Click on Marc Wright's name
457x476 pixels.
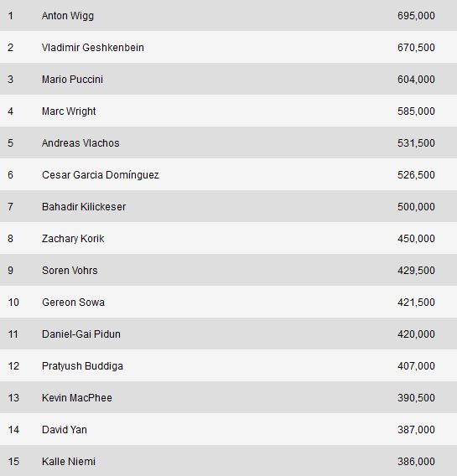pyautogui.click(x=69, y=111)
